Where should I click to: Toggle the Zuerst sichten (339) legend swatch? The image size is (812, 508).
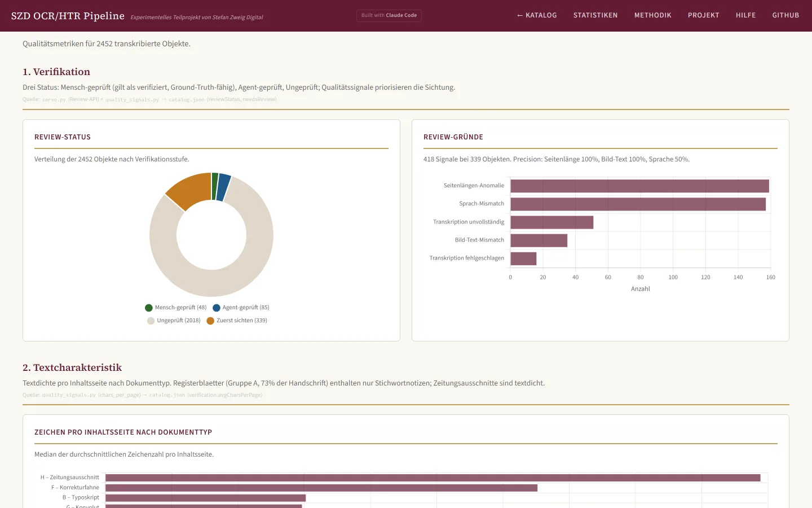(210, 321)
